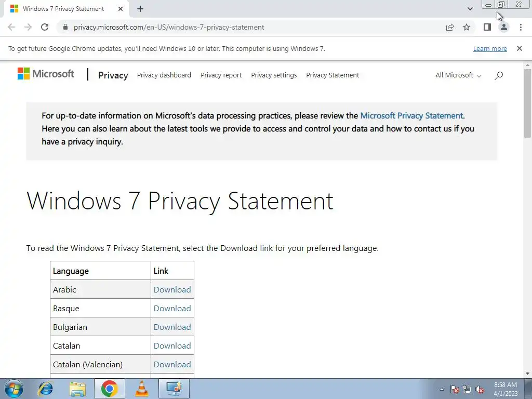Open Privacy Statement in the nav

332,75
